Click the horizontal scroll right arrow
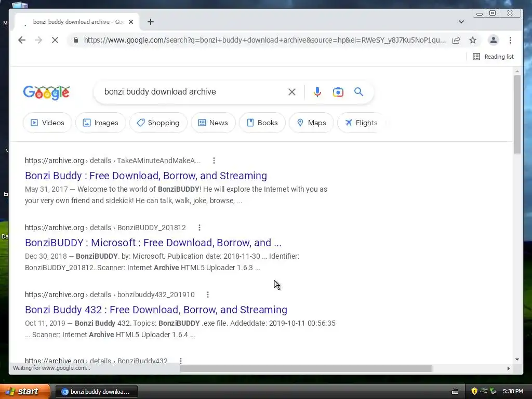Viewport: 532px width, 399px height. (x=508, y=368)
